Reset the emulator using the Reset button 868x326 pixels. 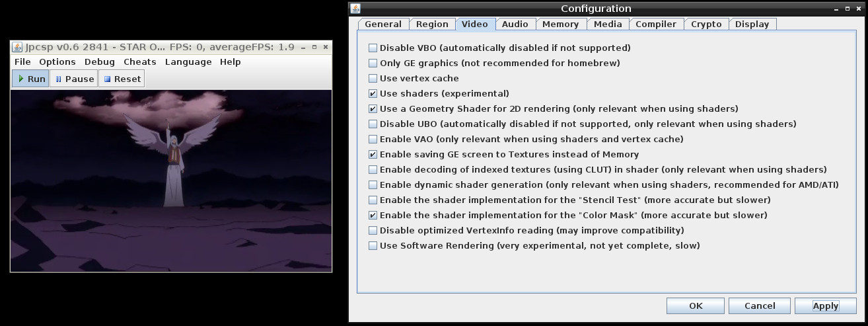click(122, 79)
